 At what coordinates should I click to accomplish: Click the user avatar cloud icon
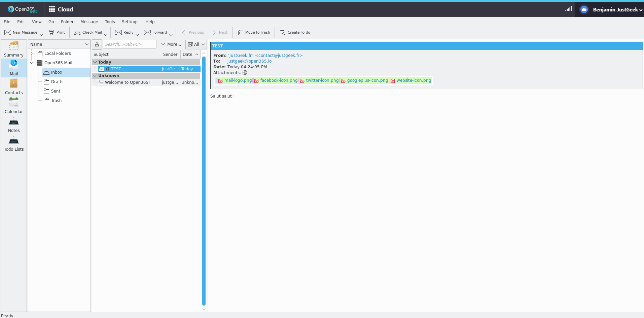584,9
